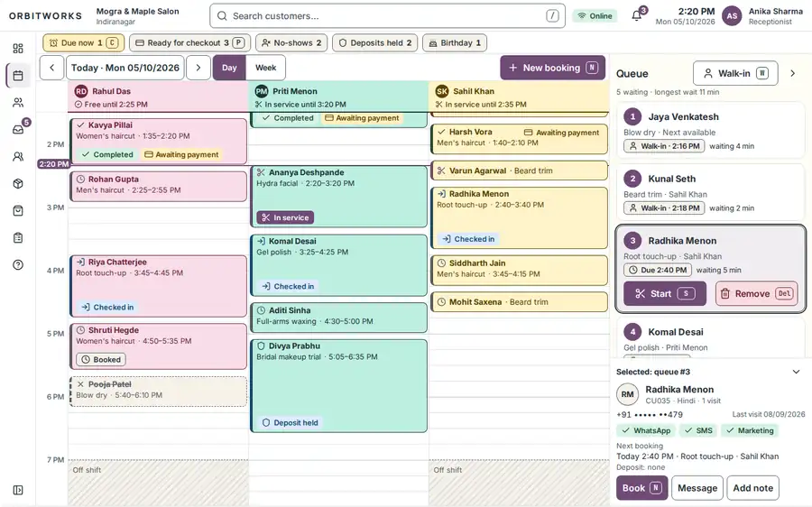The width and height of the screenshot is (812, 507).
Task: Click queue number 2 badge for Kunal Seth
Action: click(x=632, y=179)
